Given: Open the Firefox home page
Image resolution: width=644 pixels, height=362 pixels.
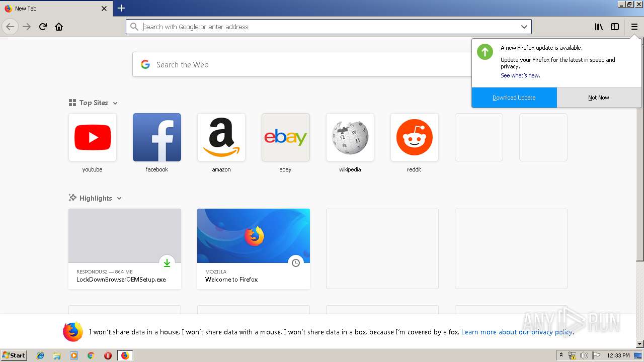Looking at the screenshot, I should coord(59,27).
